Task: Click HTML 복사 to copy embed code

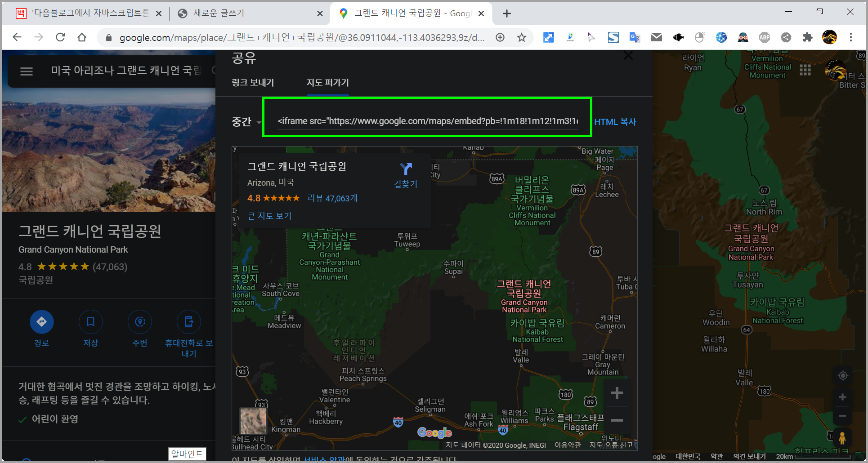Action: pos(615,122)
